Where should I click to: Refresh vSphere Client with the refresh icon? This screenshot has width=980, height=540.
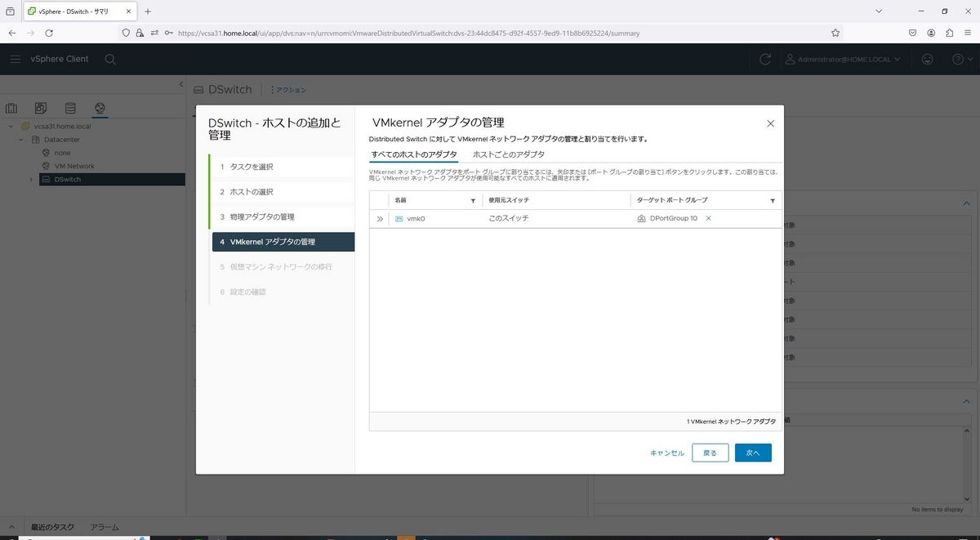(x=765, y=59)
